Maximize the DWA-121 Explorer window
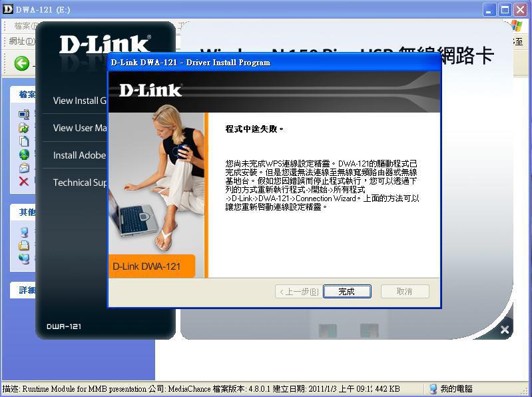This screenshot has height=397, width=532. pyautogui.click(x=505, y=10)
